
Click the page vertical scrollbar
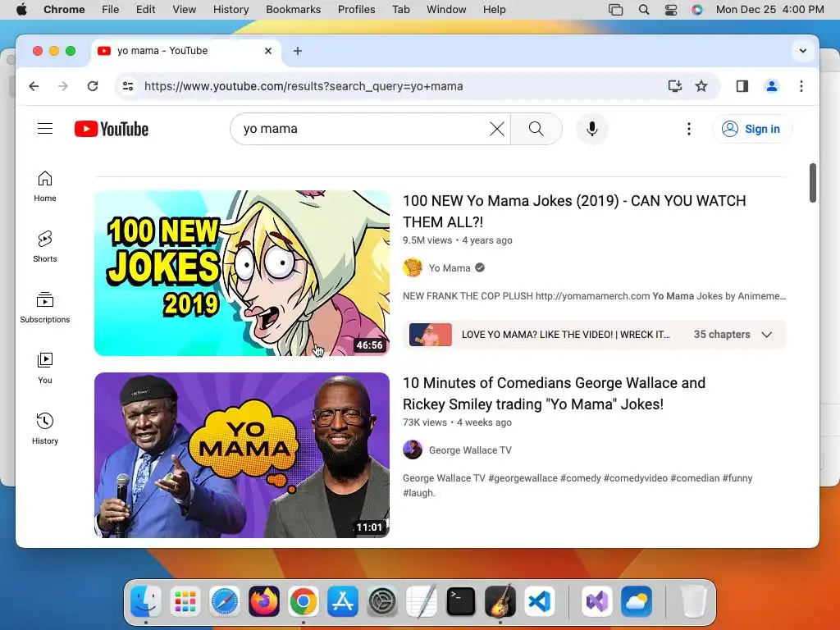click(x=812, y=183)
